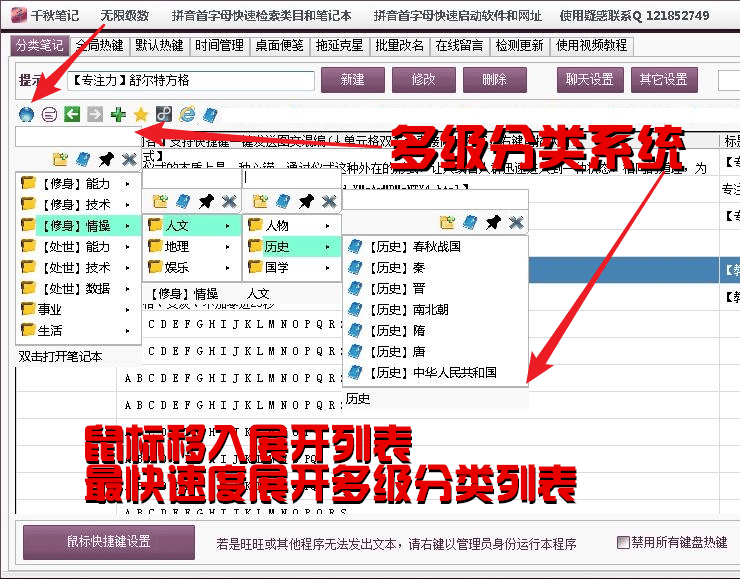Switch to 默认热键 tab

159,45
